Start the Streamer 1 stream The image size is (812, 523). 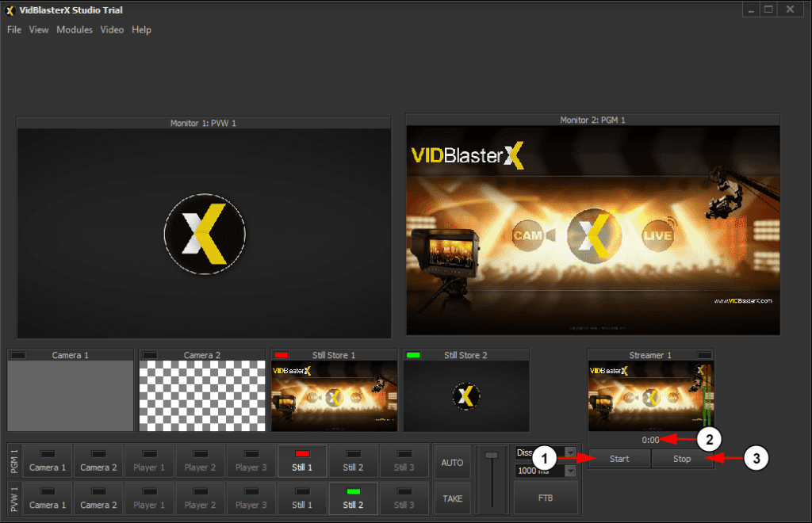(619, 459)
